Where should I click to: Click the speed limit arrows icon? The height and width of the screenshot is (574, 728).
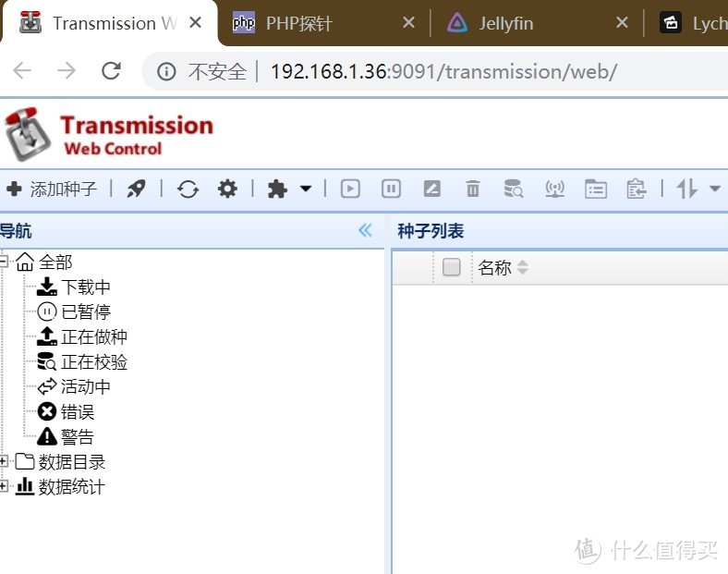687,189
